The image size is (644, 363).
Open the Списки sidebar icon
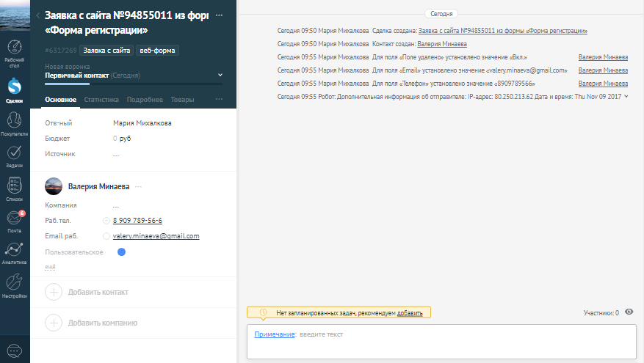coord(14,187)
